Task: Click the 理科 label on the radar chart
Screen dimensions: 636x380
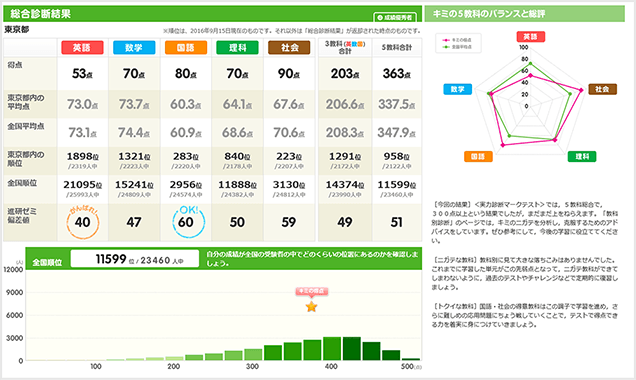Action: [x=582, y=157]
